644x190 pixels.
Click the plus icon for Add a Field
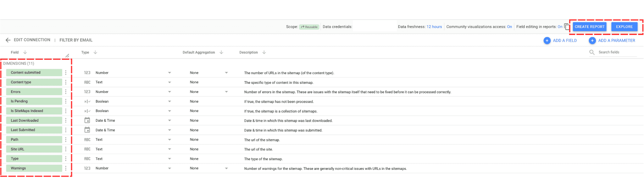(x=547, y=41)
